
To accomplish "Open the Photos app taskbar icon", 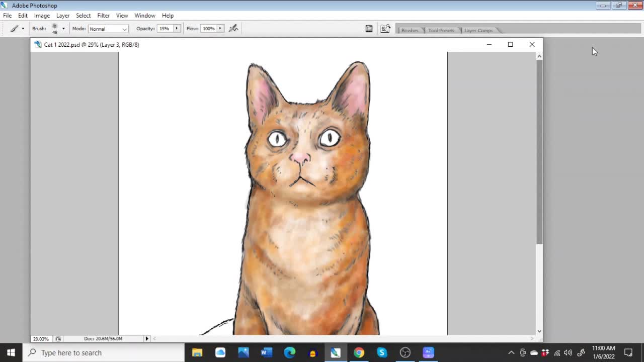I will pyautogui.click(x=244, y=352).
